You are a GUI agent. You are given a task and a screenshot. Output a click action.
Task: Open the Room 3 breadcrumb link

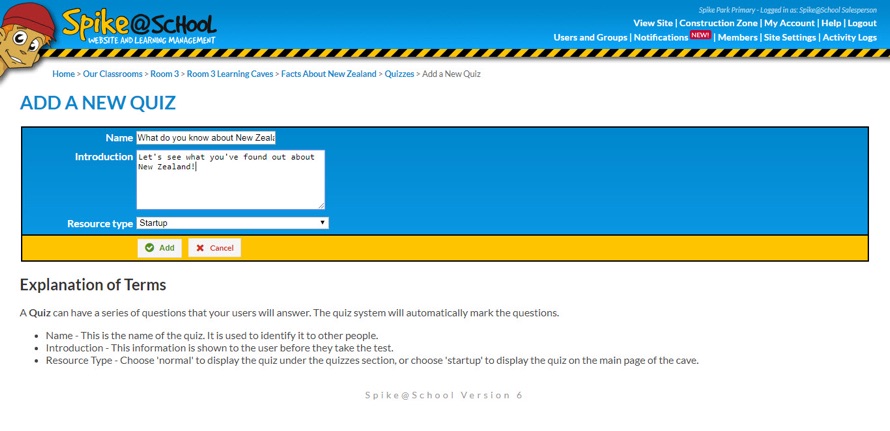[165, 74]
